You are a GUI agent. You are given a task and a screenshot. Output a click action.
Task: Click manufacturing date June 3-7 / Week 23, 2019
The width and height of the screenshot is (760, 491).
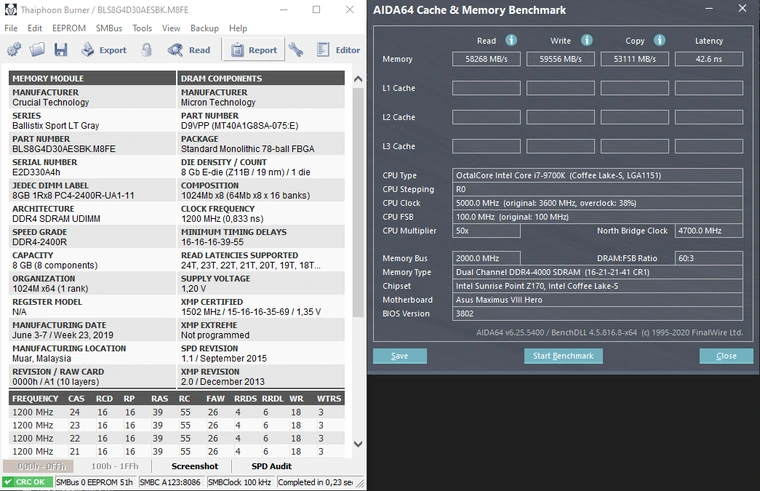point(63,335)
